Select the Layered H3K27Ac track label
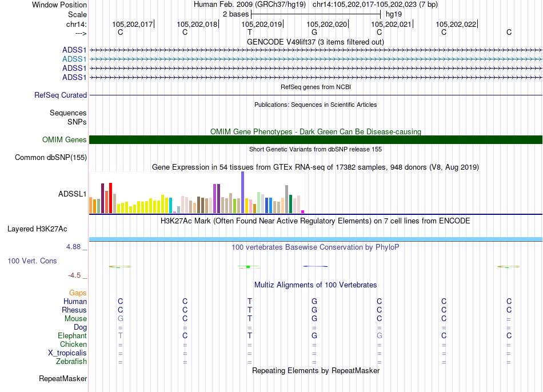Screen dimensions: 543x392 [37, 229]
